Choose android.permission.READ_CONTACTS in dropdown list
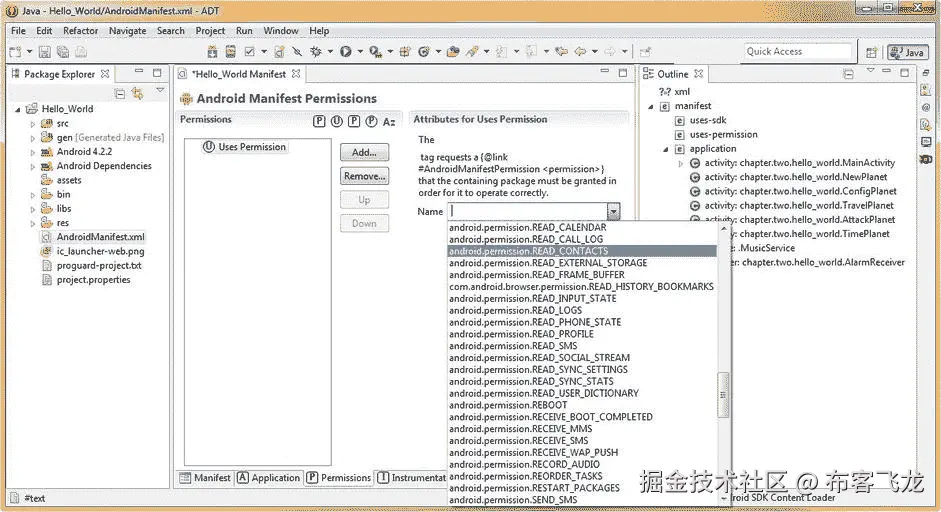 point(582,251)
